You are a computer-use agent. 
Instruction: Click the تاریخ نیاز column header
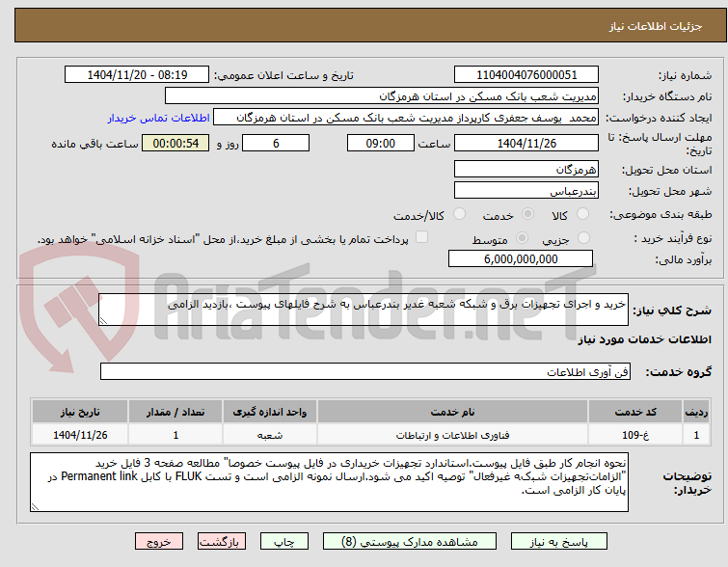(80, 412)
